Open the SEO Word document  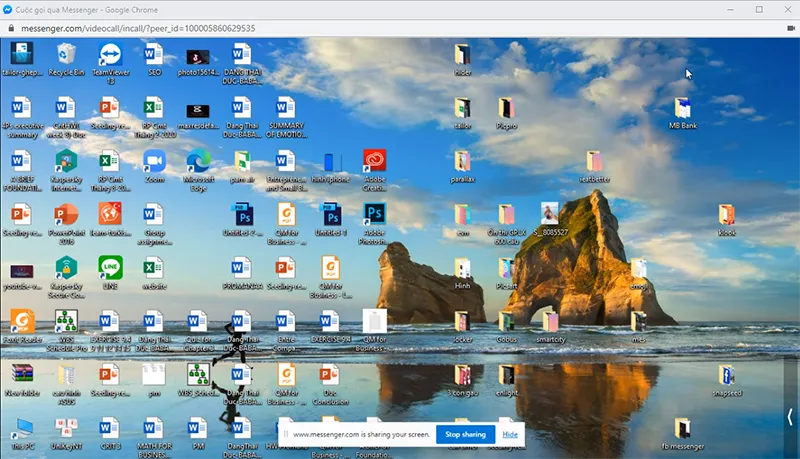[154, 55]
